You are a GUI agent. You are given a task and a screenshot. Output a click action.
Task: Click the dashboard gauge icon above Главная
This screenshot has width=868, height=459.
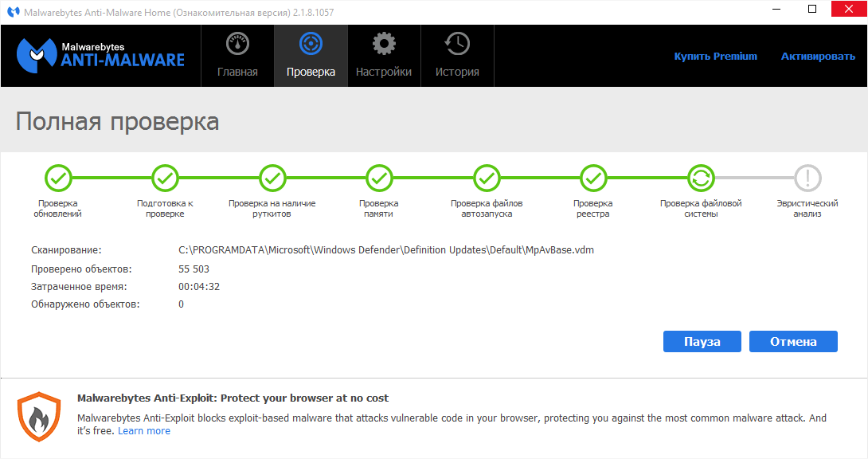point(237,44)
